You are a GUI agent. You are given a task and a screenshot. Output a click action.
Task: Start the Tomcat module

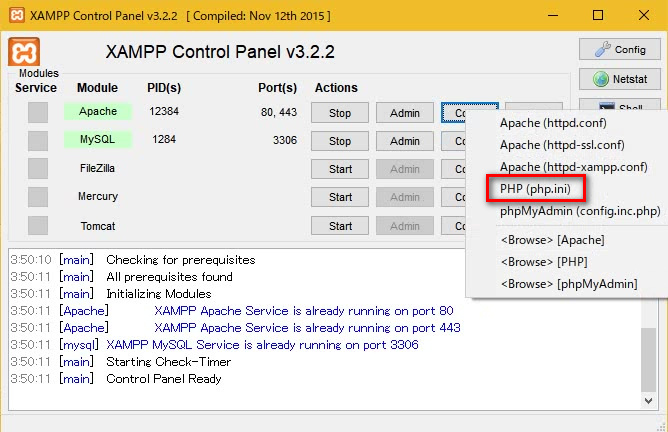coord(340,226)
